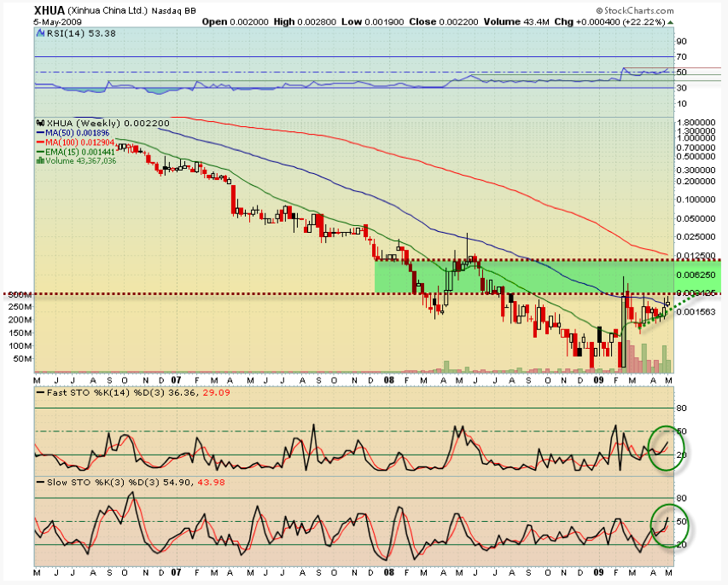
Task: Click the 0.001563 price axis label
Action: click(x=696, y=312)
